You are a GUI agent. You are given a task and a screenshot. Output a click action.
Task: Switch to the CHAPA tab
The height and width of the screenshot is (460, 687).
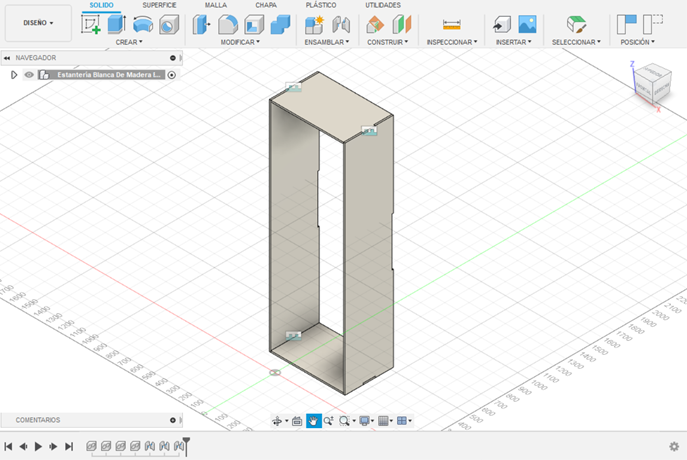[x=266, y=5]
